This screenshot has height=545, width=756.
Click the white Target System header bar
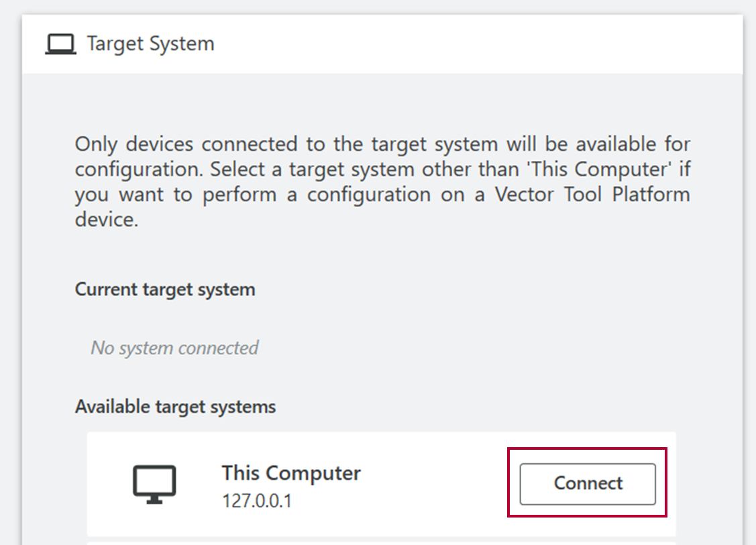point(382,44)
